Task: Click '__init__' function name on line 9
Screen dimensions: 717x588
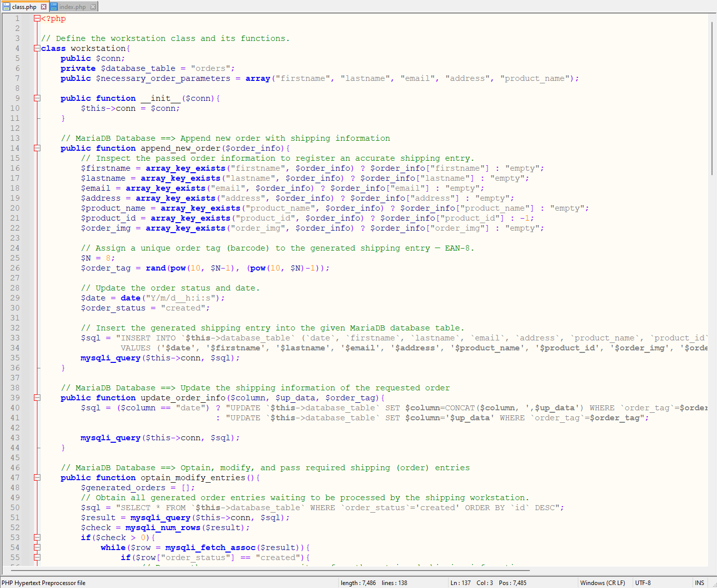Action: tap(161, 98)
